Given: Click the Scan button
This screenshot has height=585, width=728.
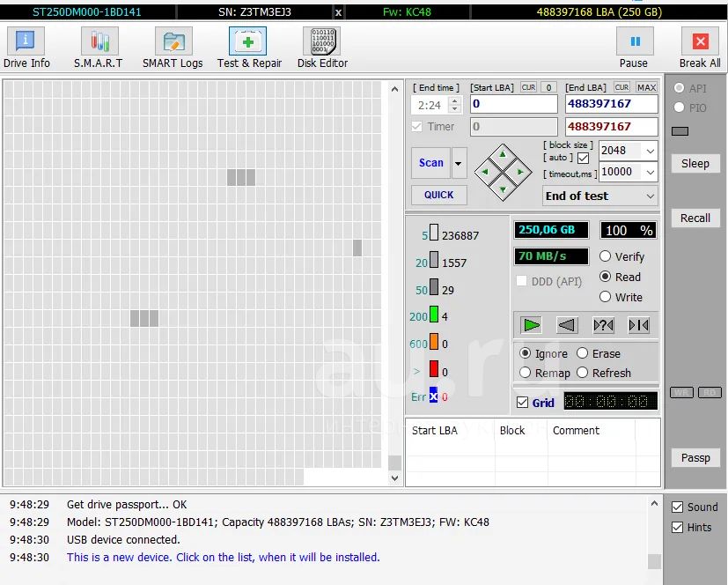Looking at the screenshot, I should tap(430, 163).
